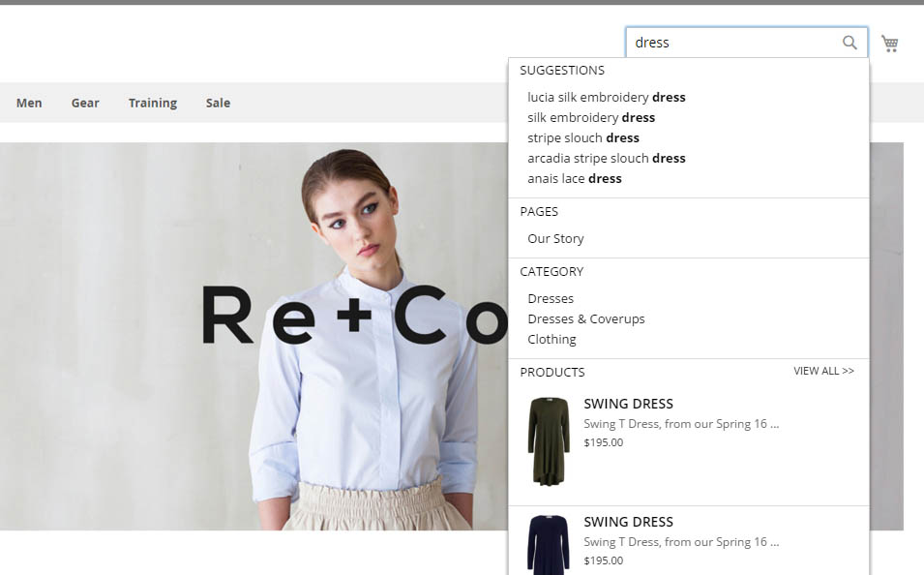Open the Training menu
The image size is (924, 575).
pos(153,103)
